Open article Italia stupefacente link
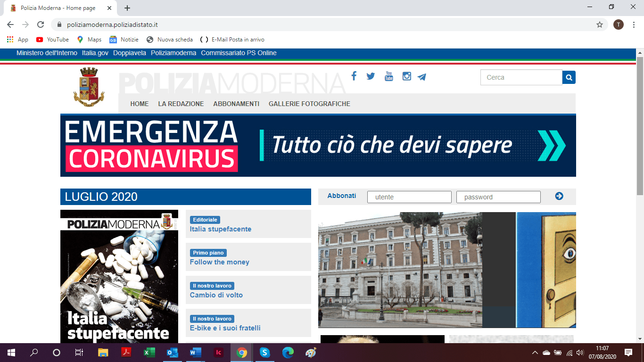644x362 pixels. [221, 229]
